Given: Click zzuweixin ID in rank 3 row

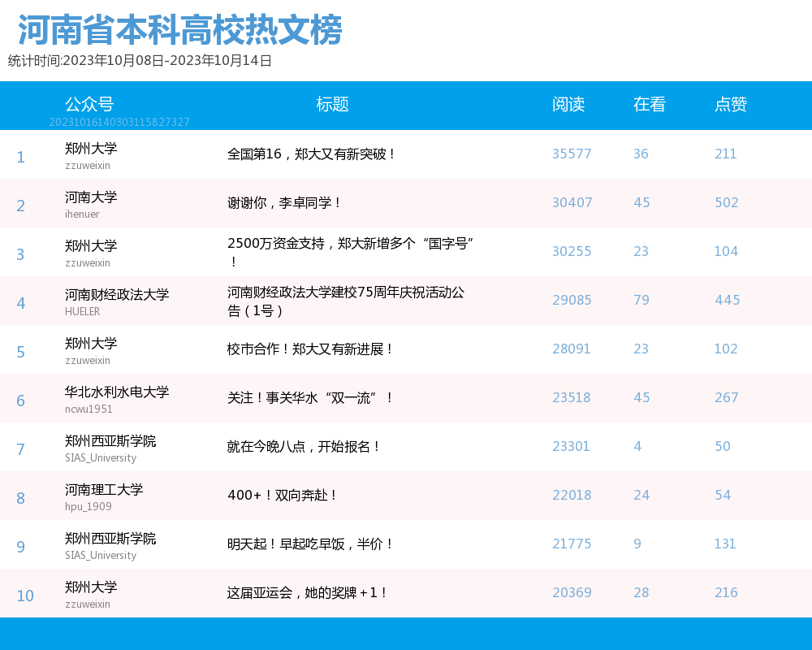Looking at the screenshot, I should 88,262.
